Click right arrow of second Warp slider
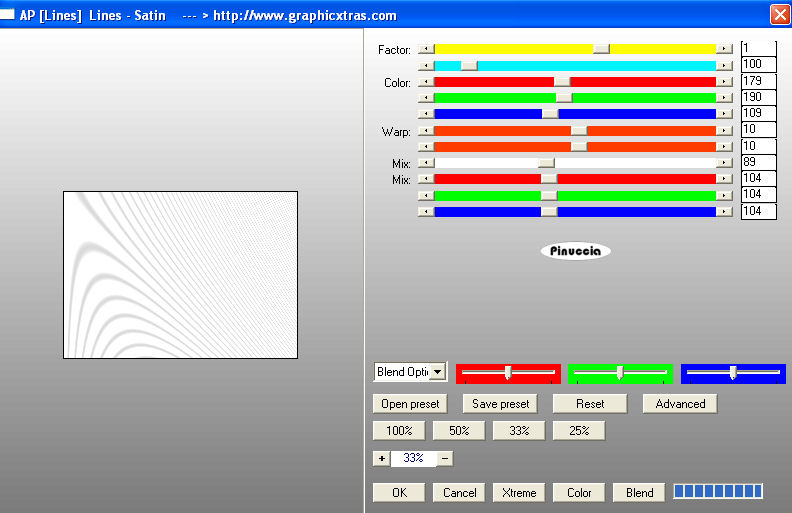The height and width of the screenshot is (513, 792). point(724,146)
